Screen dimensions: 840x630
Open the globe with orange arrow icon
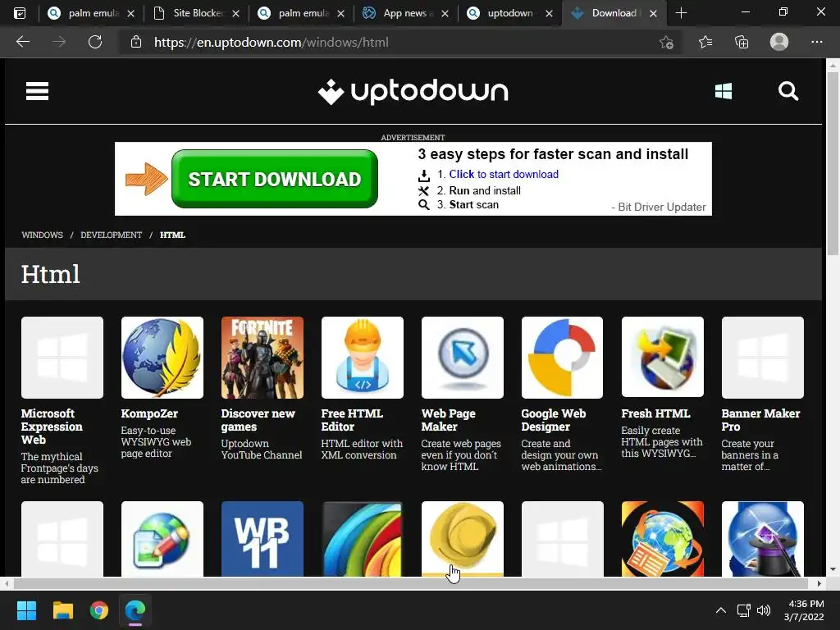point(663,539)
